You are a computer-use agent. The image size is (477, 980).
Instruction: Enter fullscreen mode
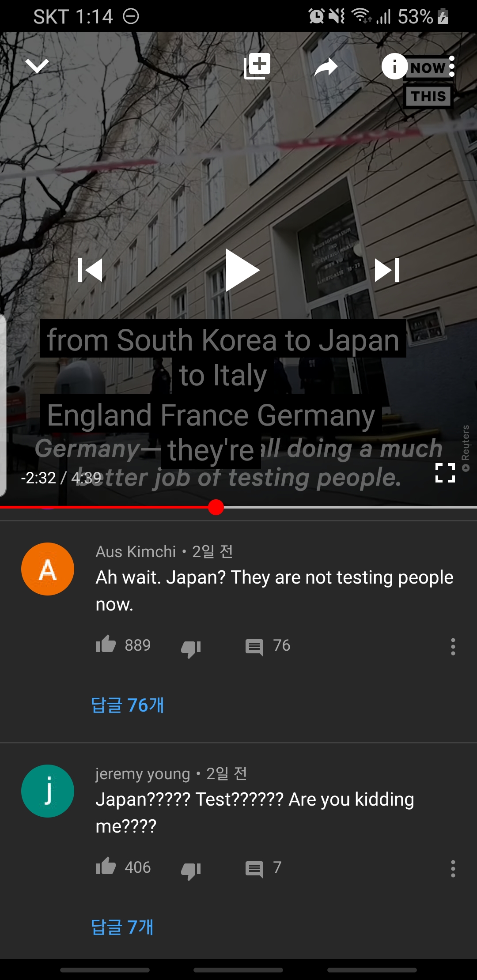[x=445, y=473]
